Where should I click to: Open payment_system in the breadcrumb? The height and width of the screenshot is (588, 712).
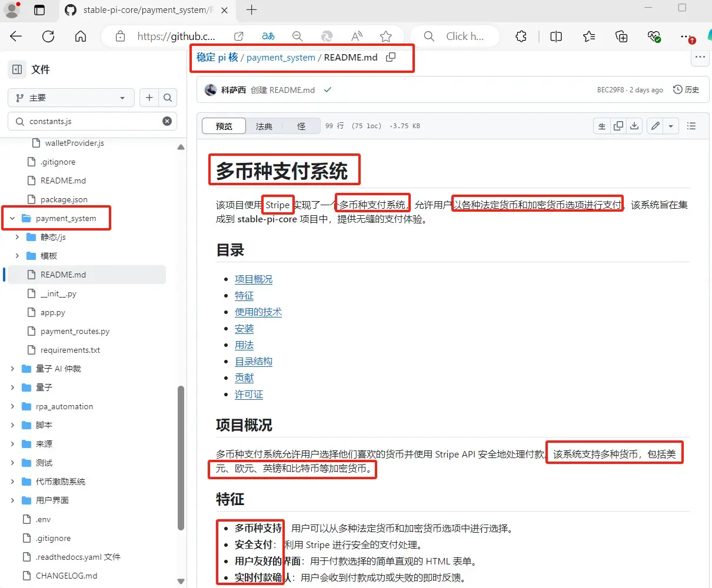(x=281, y=58)
